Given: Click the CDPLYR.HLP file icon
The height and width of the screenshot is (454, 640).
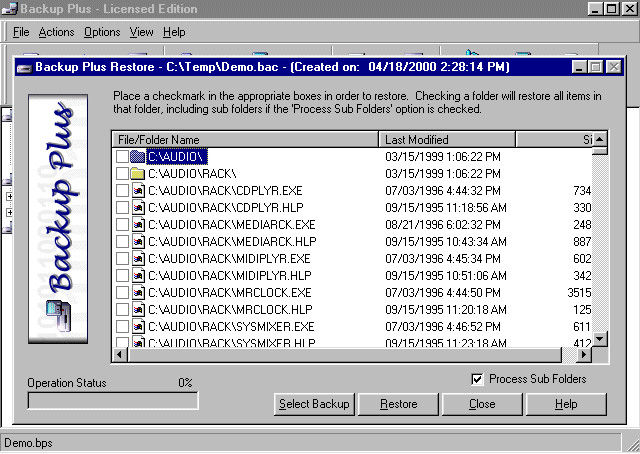Looking at the screenshot, I should 138,207.
